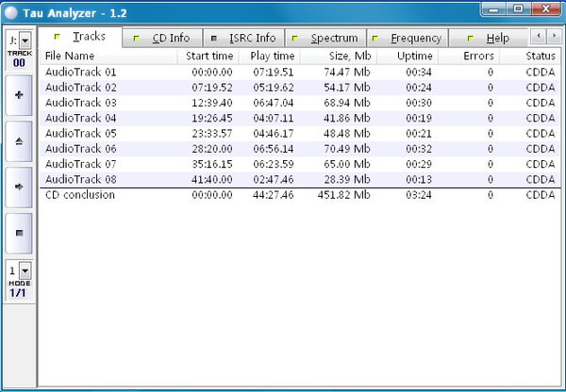Select AudioTrack 01 row
The height and width of the screenshot is (392, 566).
300,73
